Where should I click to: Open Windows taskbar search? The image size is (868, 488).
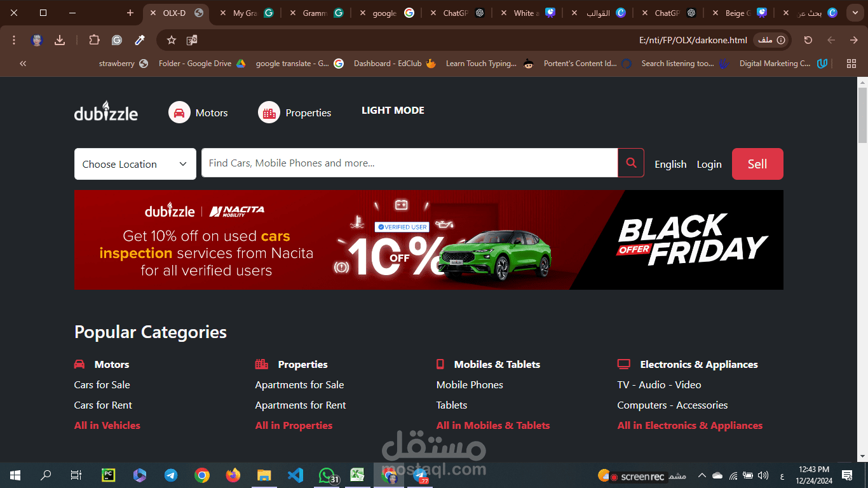(x=46, y=475)
